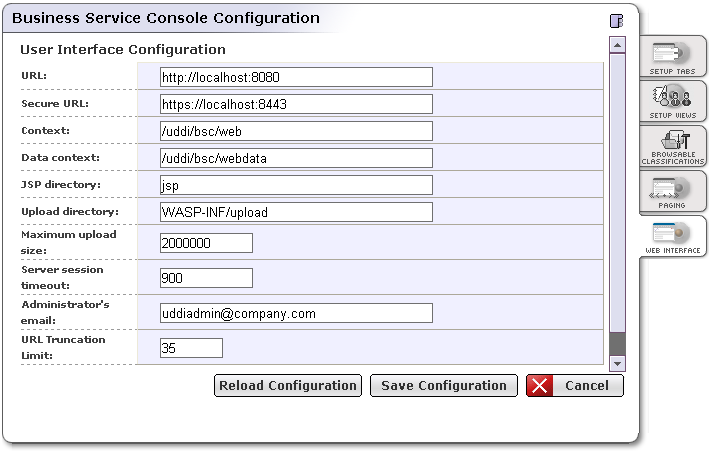Click scrollbar up arrow
This screenshot has width=710, height=451.
[x=618, y=45]
